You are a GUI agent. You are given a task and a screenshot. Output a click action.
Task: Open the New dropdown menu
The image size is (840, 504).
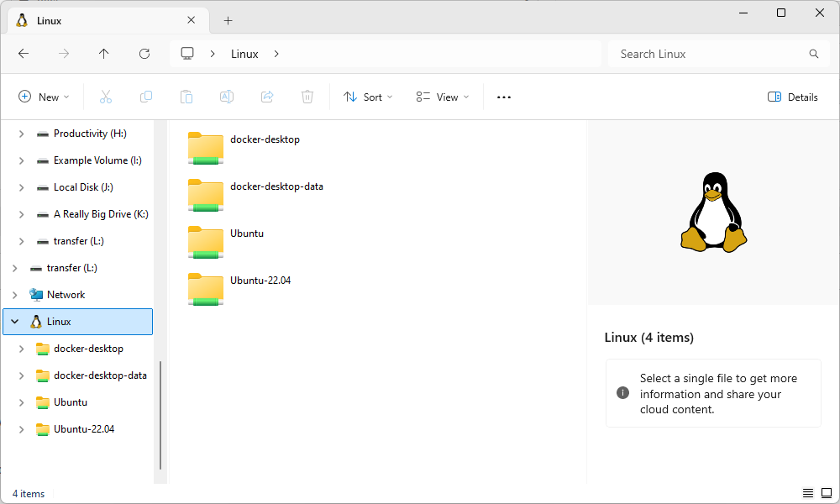44,97
